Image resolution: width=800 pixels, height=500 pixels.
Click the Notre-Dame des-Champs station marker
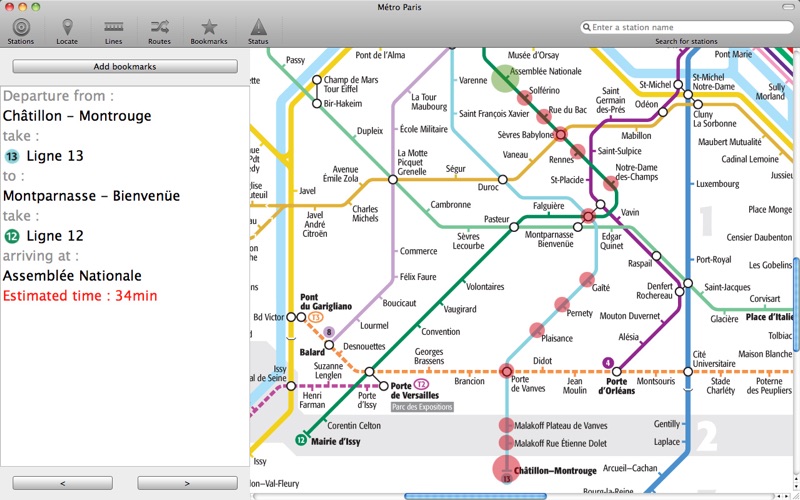(611, 184)
